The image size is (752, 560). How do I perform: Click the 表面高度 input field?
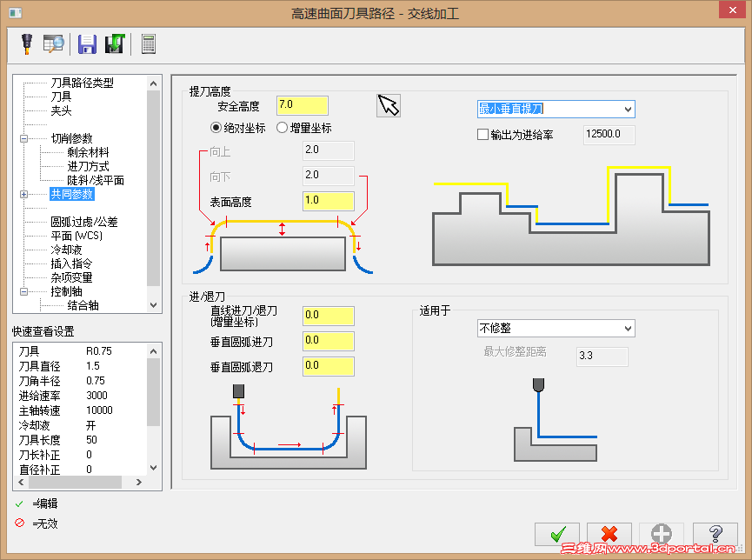329,201
